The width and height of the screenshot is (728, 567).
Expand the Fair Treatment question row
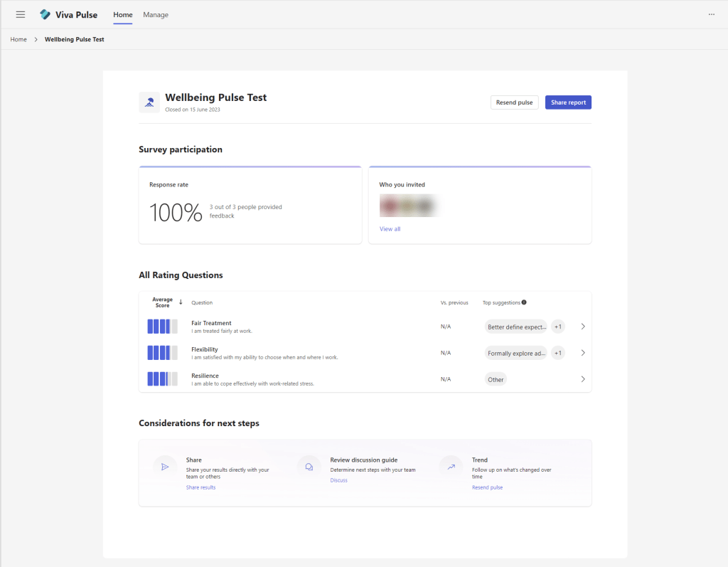pyautogui.click(x=583, y=327)
